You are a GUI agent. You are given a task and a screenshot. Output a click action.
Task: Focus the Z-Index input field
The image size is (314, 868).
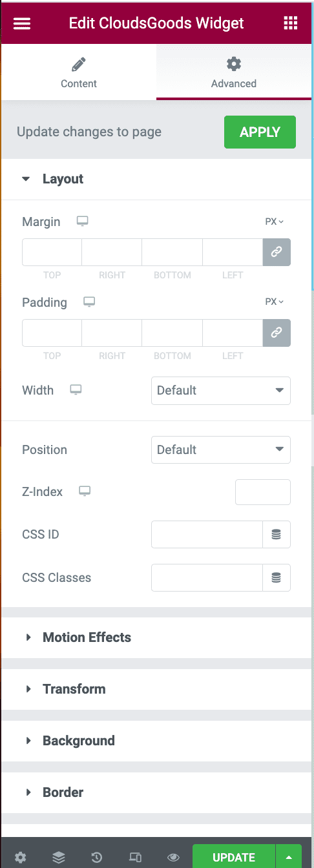(263, 492)
